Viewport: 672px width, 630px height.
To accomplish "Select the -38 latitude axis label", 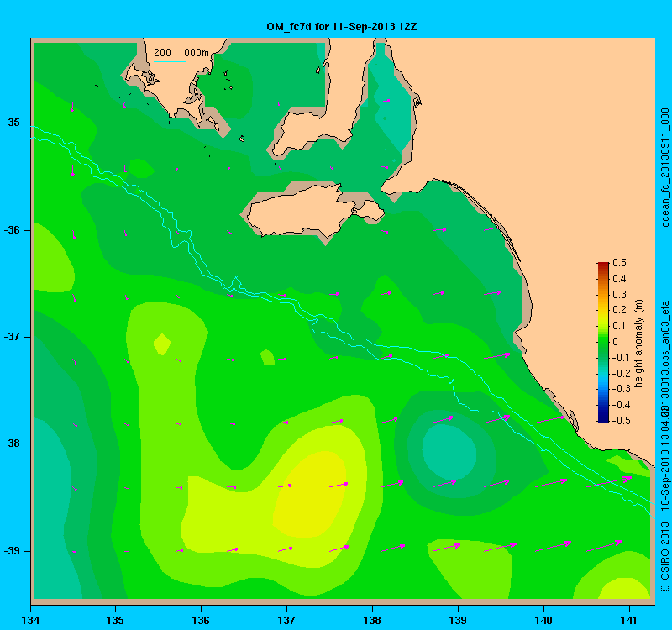I will tap(13, 444).
